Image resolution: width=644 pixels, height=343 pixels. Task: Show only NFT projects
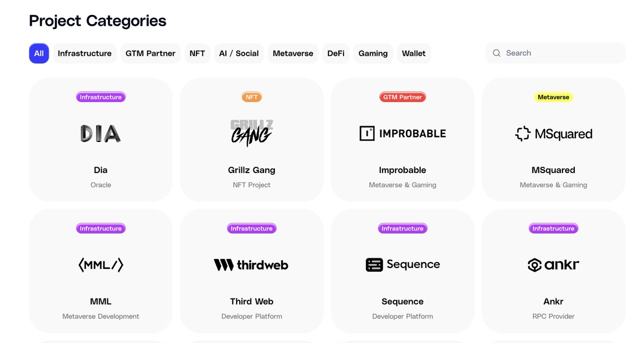pos(197,54)
